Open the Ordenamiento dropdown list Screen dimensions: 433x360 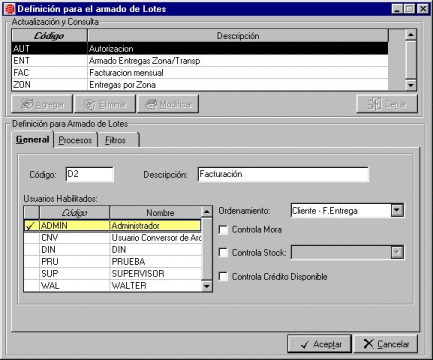(x=397, y=210)
